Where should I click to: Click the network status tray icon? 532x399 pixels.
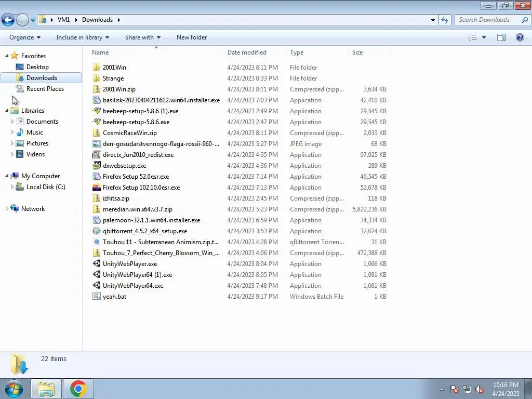tap(467, 390)
